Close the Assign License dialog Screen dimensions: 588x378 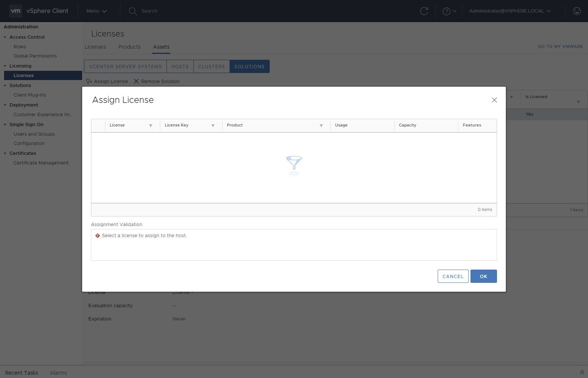tap(494, 100)
